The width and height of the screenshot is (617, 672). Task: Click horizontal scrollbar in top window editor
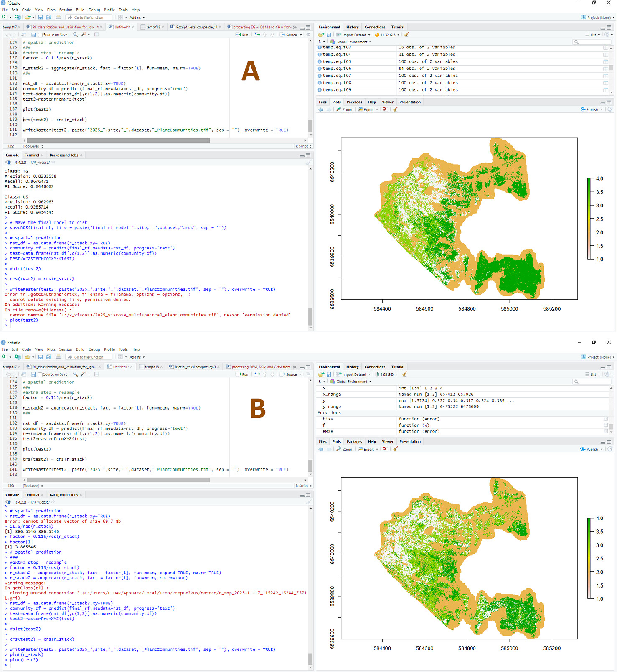[x=118, y=140]
